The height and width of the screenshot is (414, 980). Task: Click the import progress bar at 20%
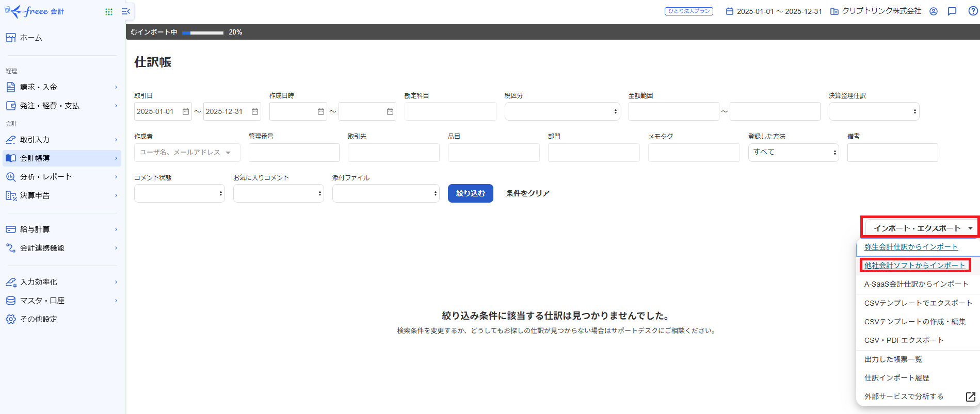click(x=203, y=32)
